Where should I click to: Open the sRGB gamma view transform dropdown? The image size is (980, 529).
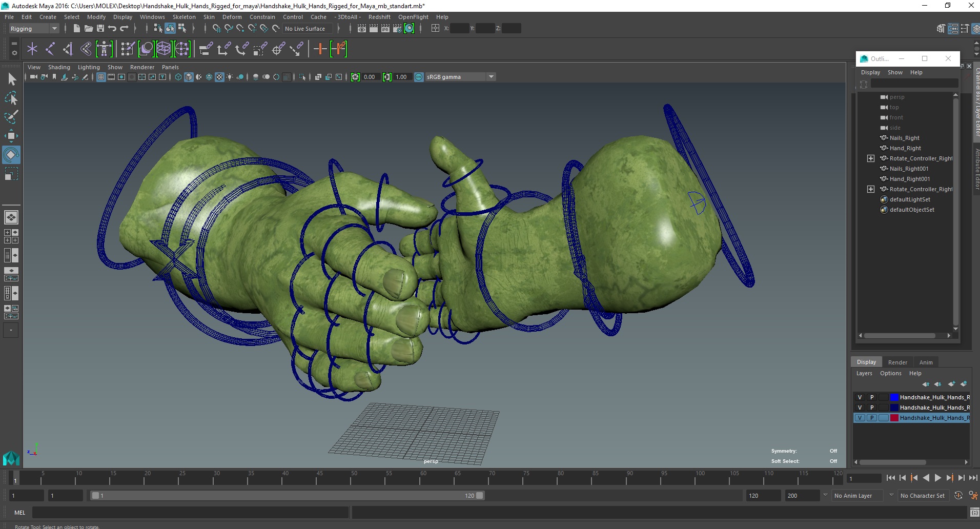tap(460, 77)
